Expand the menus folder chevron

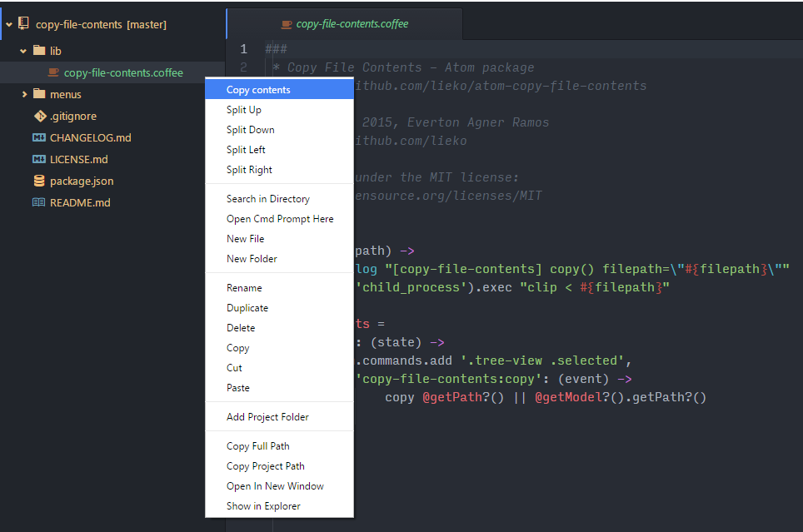click(x=24, y=94)
